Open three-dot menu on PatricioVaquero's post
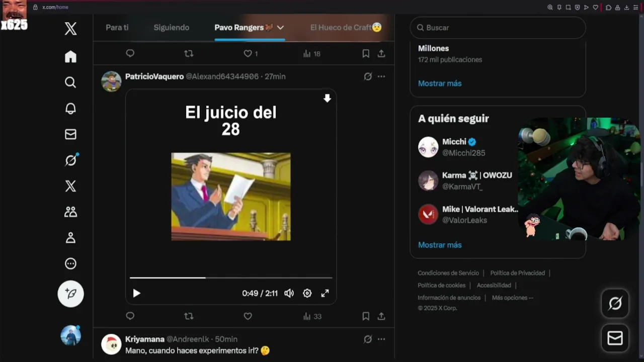 click(x=381, y=76)
